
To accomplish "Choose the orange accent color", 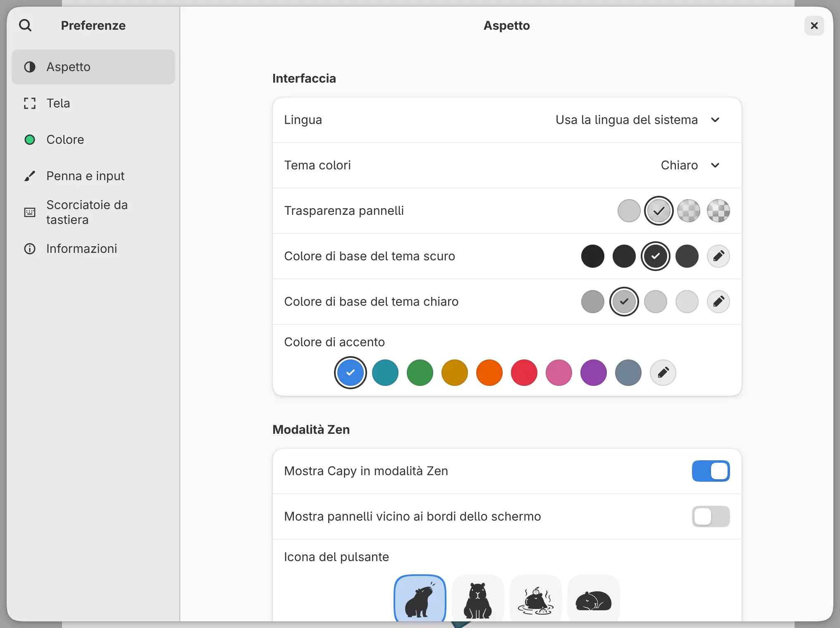I will pos(489,373).
